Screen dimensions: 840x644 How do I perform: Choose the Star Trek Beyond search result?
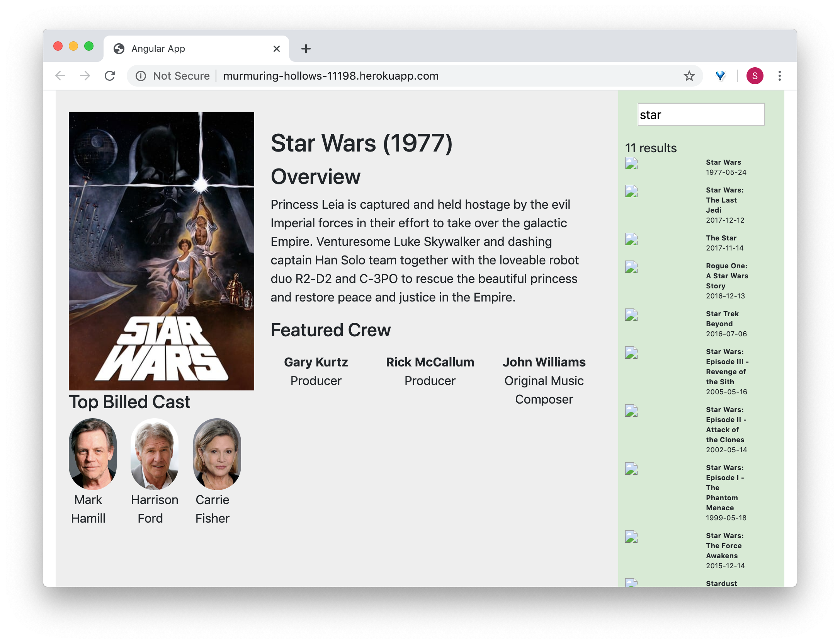(x=722, y=319)
